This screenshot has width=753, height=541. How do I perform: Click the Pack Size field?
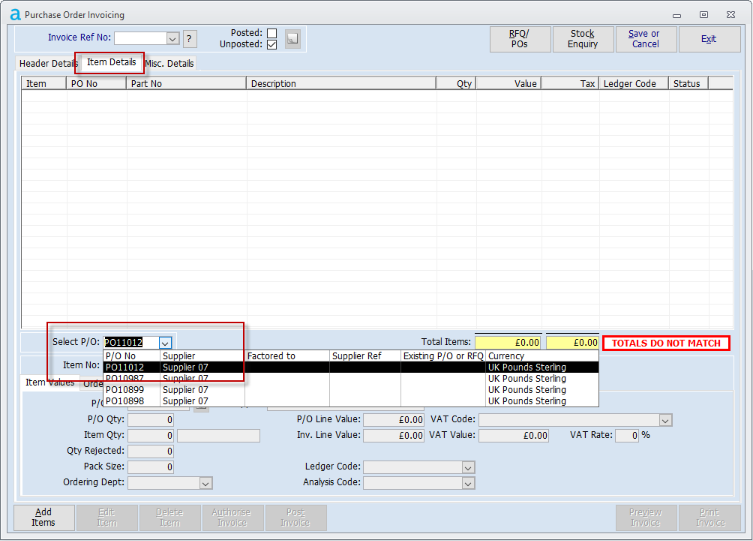tap(151, 467)
